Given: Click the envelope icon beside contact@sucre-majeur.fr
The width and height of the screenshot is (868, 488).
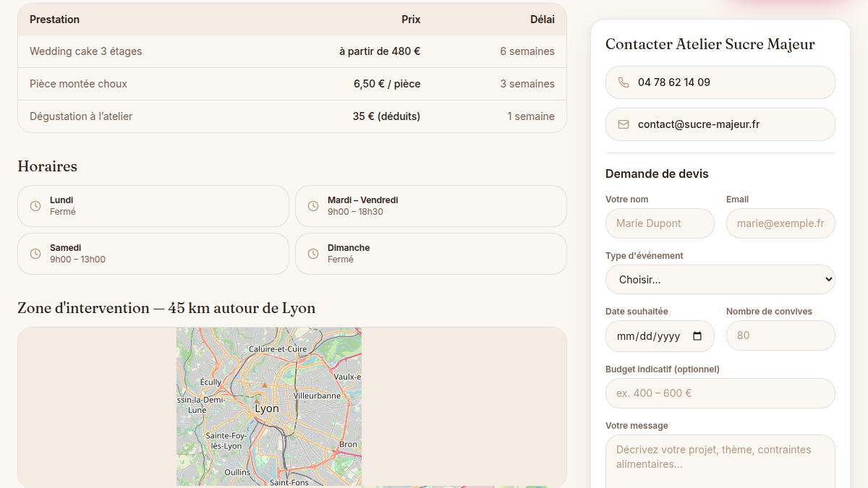Looking at the screenshot, I should pyautogui.click(x=624, y=124).
